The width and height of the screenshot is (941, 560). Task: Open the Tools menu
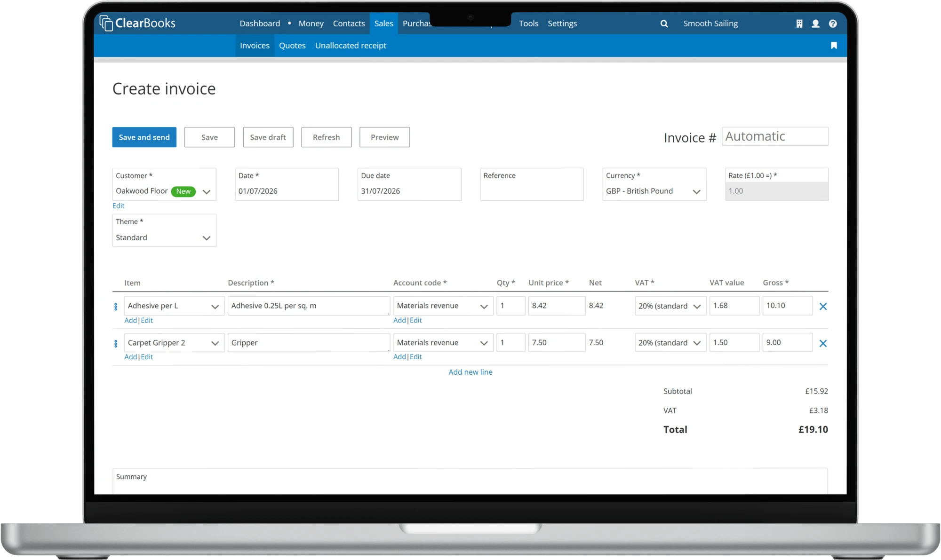[x=528, y=24]
